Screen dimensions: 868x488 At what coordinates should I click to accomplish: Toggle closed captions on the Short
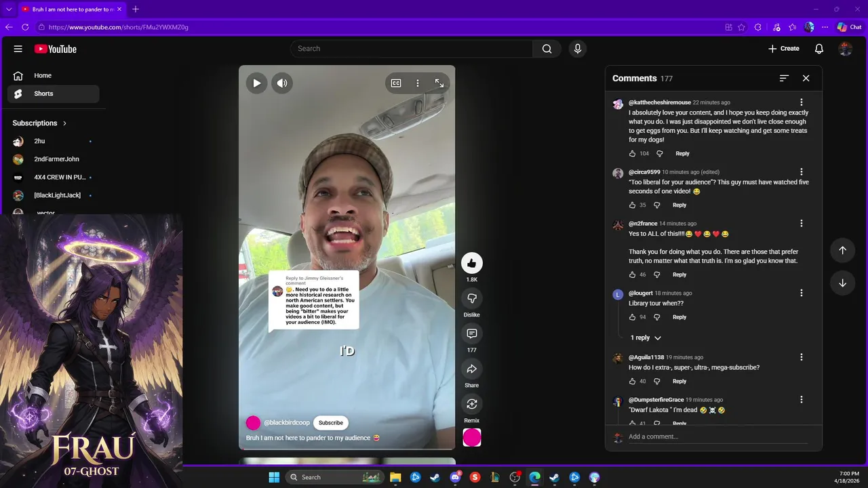coord(396,83)
